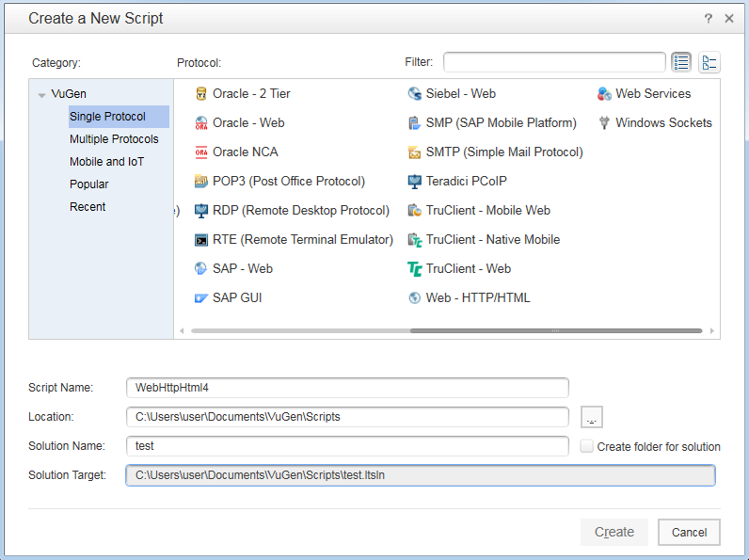Click the Web Services protocol icon
The width and height of the screenshot is (749, 560).
click(x=604, y=94)
